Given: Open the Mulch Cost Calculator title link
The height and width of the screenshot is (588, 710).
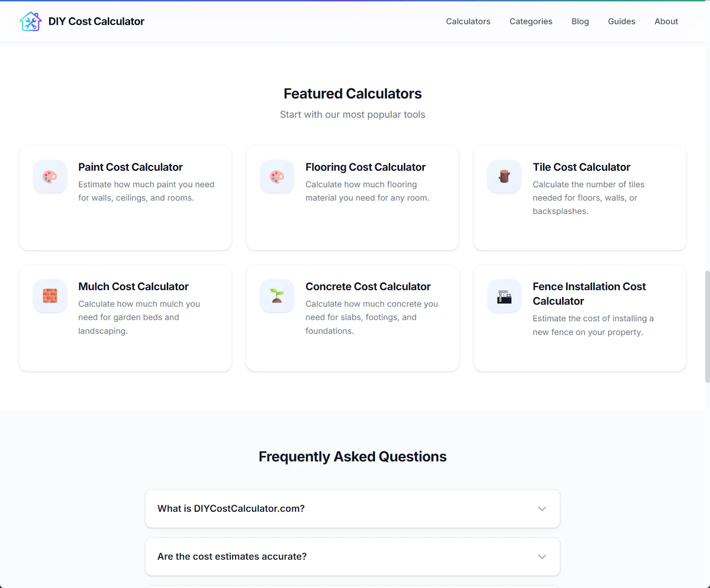Looking at the screenshot, I should click(134, 286).
